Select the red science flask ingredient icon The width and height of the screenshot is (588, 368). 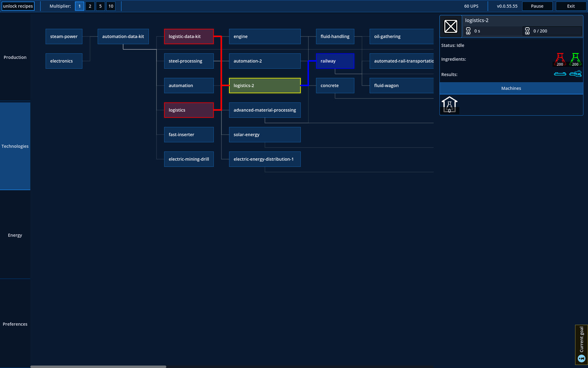560,59
